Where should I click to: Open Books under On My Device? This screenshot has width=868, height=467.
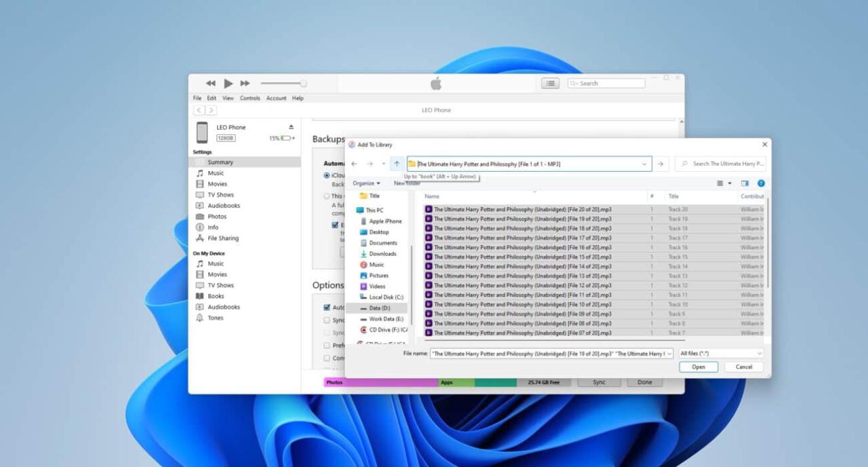pos(216,296)
